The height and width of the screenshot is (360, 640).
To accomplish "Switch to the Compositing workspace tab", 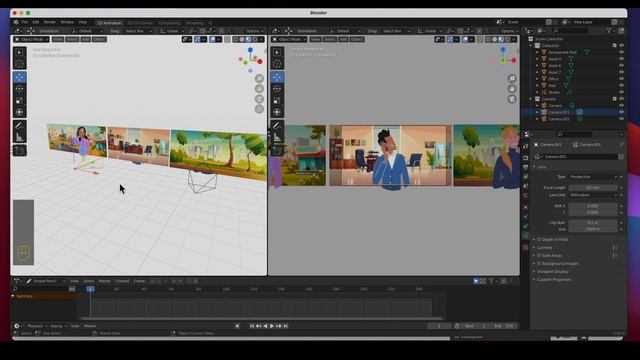I will click(x=169, y=23).
